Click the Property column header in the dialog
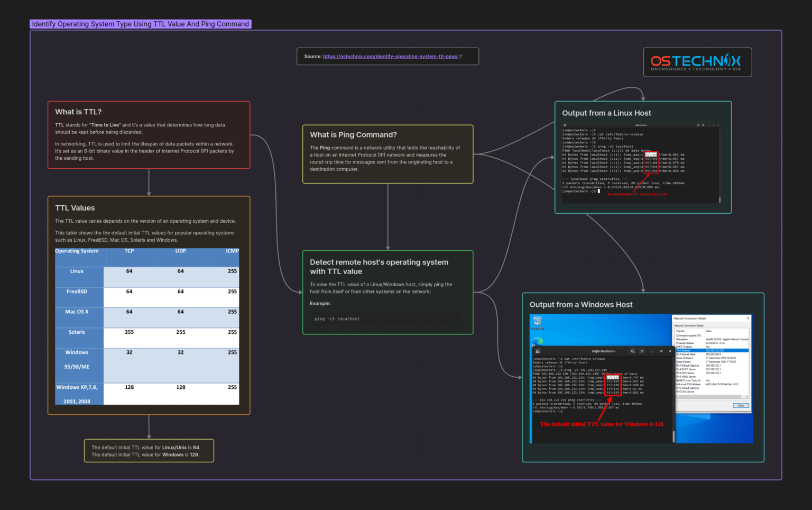812x510 pixels. coord(681,331)
